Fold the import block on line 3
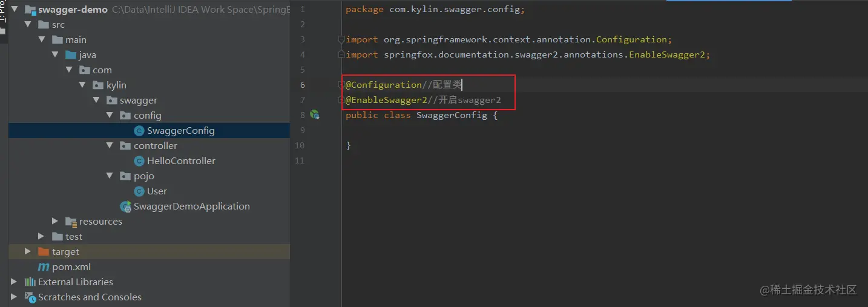This screenshot has height=307, width=868. tap(341, 40)
